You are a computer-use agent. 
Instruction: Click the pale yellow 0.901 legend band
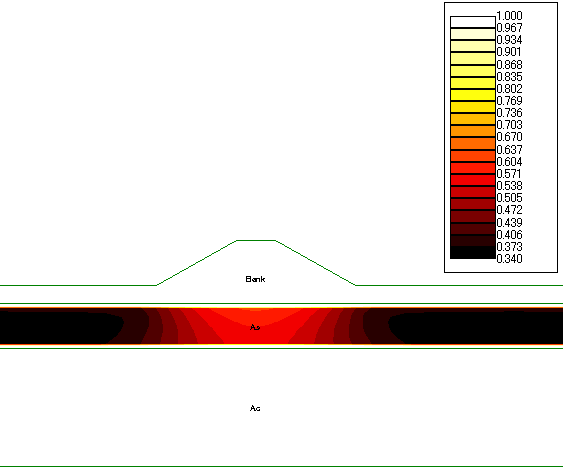(x=473, y=46)
